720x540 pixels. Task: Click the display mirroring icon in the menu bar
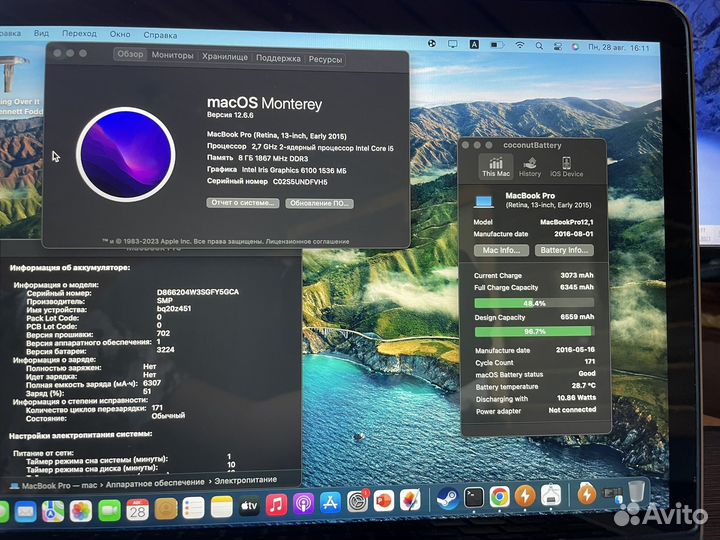click(x=452, y=44)
